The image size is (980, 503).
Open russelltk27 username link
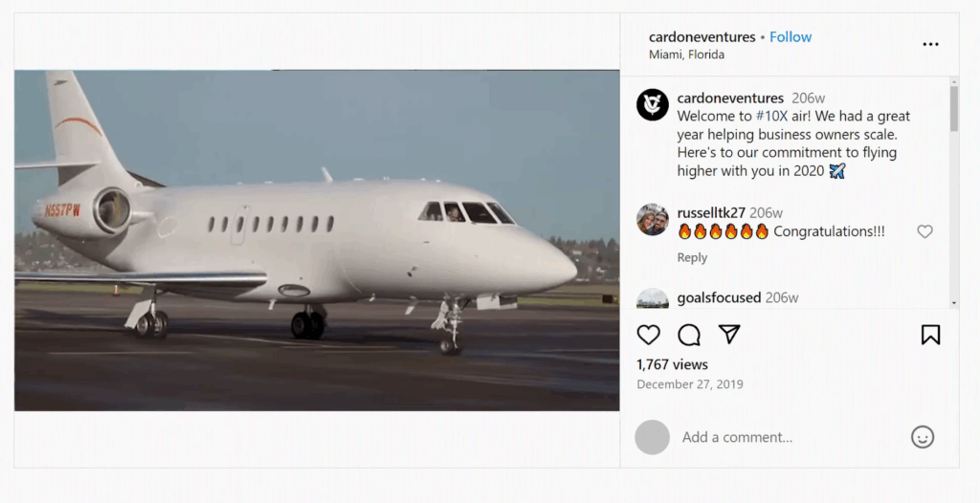click(711, 212)
